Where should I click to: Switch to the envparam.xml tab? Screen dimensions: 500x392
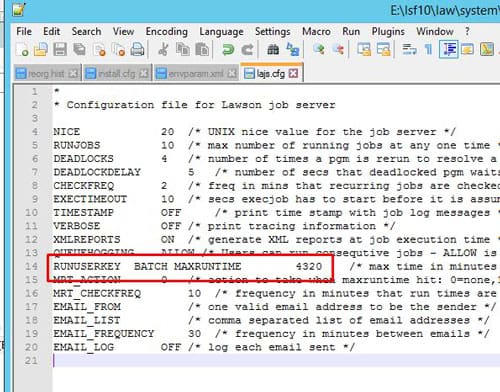pyautogui.click(x=196, y=73)
